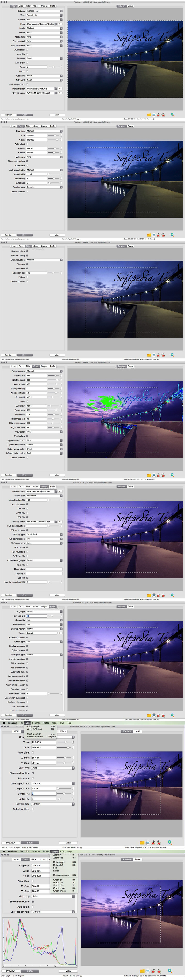The image size is (185, 980).
Task: Click the folder icon in the Filter tab window
Action: (149, 355)
